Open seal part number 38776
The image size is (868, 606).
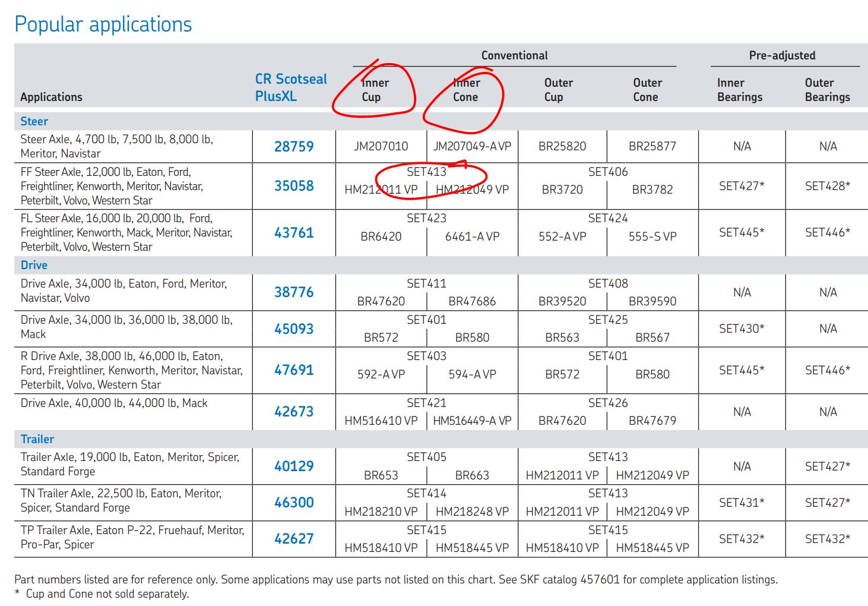(294, 292)
